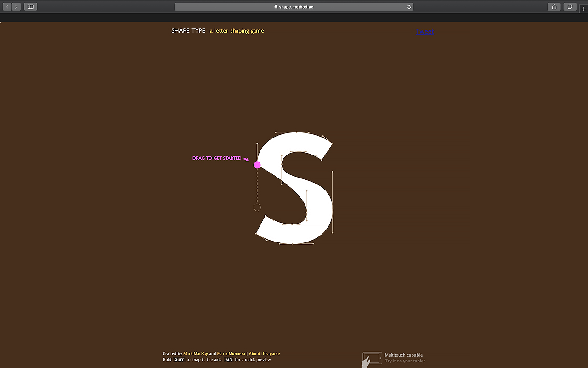Click the SHAPE TYPE title
The width and height of the screenshot is (588, 368).
pos(188,31)
